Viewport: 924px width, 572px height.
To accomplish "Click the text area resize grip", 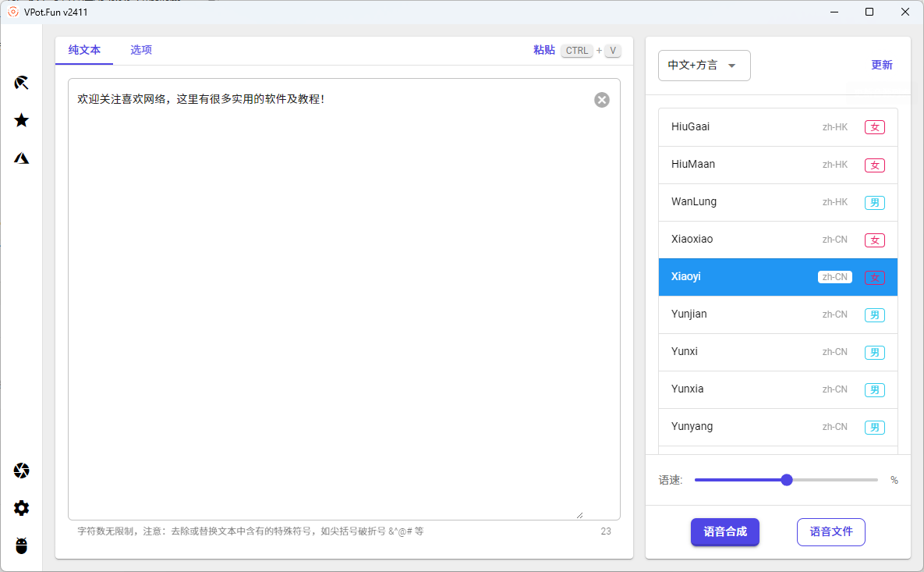I will tap(580, 515).
